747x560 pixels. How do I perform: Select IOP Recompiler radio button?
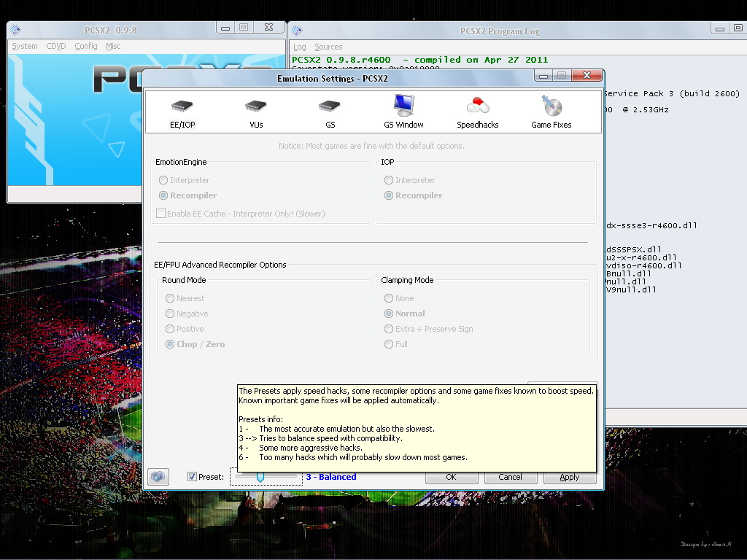[389, 195]
